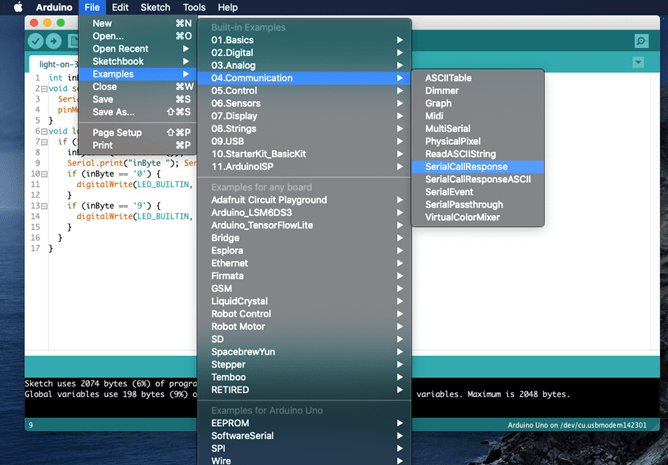Expand 08.Strings examples
Screen dimensions: 668x465
tap(304, 129)
